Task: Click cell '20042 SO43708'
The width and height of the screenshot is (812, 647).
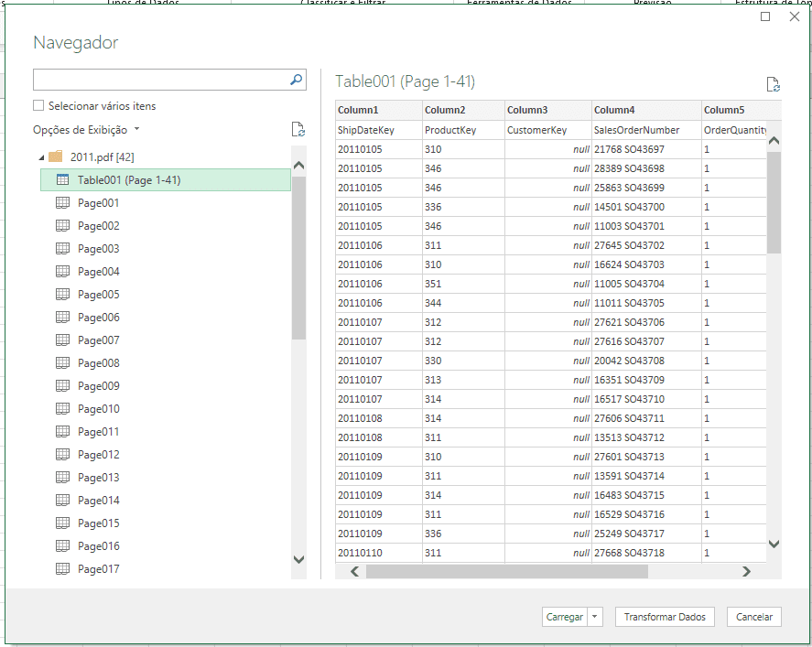Action: pyautogui.click(x=647, y=361)
